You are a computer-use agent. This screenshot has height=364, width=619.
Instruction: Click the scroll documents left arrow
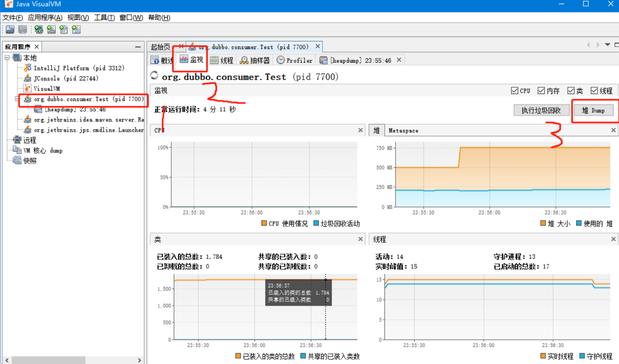[588, 45]
